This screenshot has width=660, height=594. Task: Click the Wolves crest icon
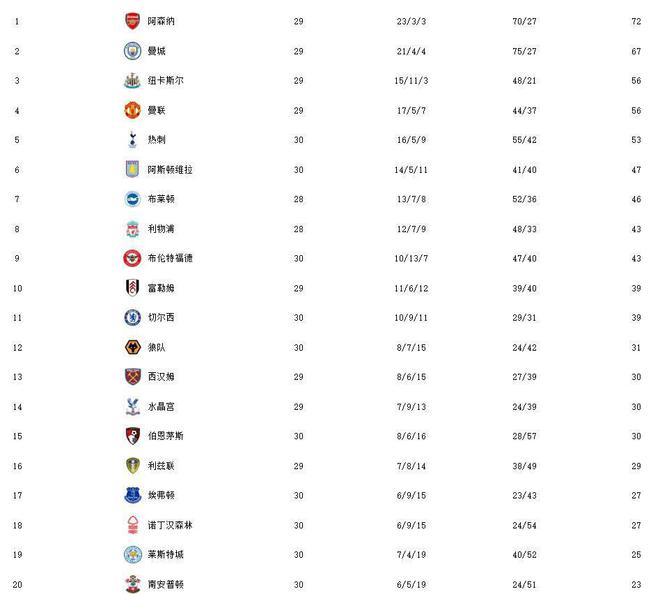pyautogui.click(x=132, y=347)
